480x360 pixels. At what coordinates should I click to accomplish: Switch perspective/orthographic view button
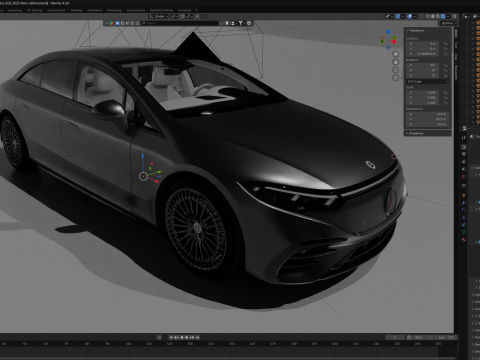pos(395,78)
